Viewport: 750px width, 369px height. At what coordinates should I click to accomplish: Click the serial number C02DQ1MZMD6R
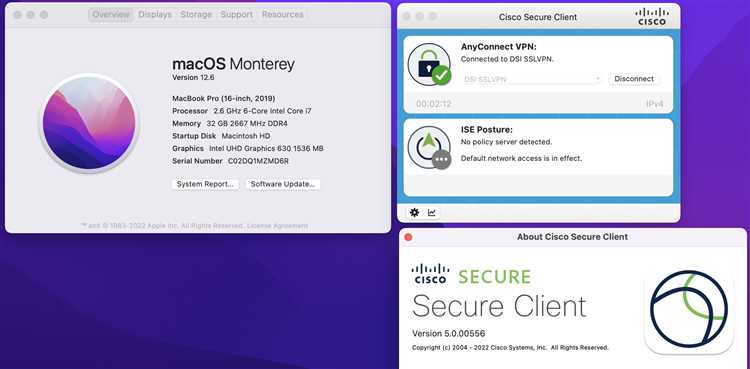click(258, 161)
